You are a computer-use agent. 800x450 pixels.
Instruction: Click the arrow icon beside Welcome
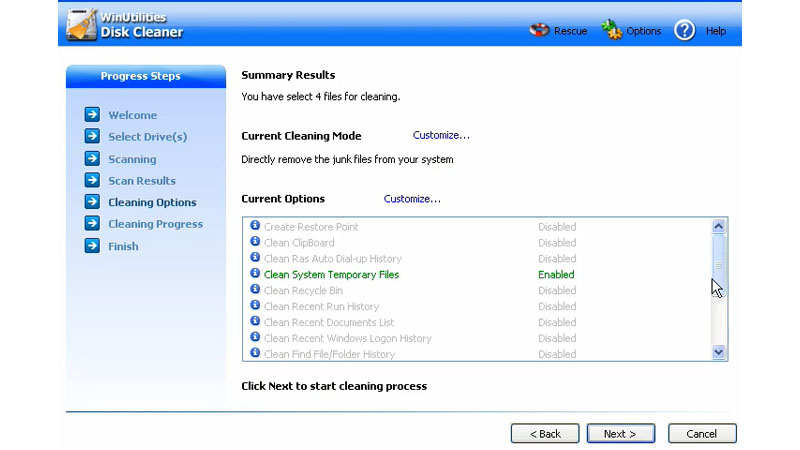point(92,114)
